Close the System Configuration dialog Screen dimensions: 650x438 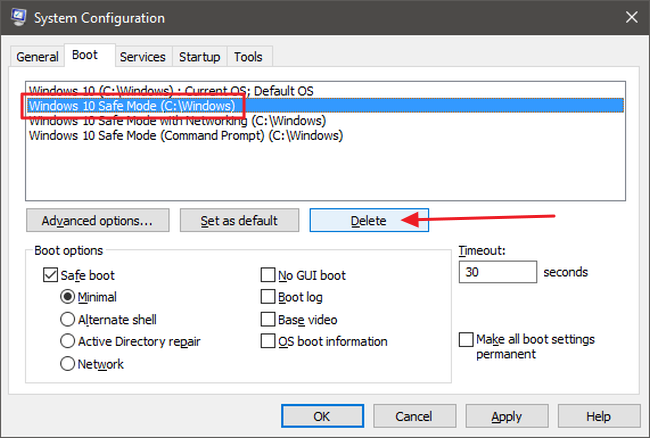(630, 17)
